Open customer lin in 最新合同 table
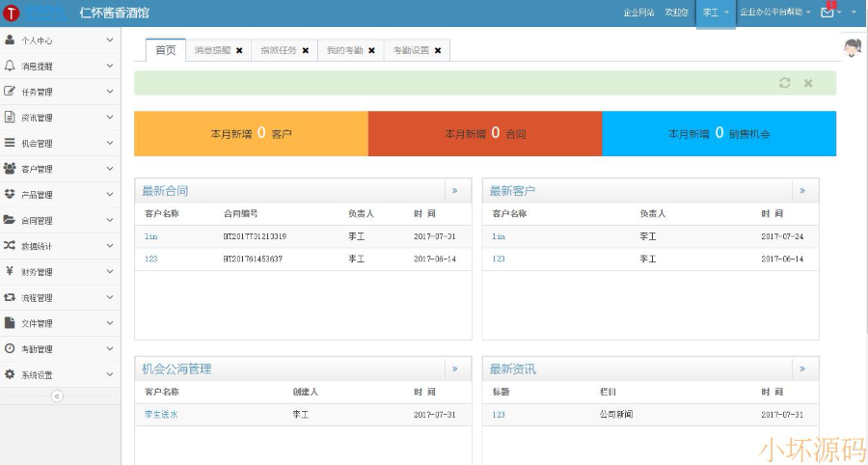Screen dimensions: 868x465 [x=151, y=236]
